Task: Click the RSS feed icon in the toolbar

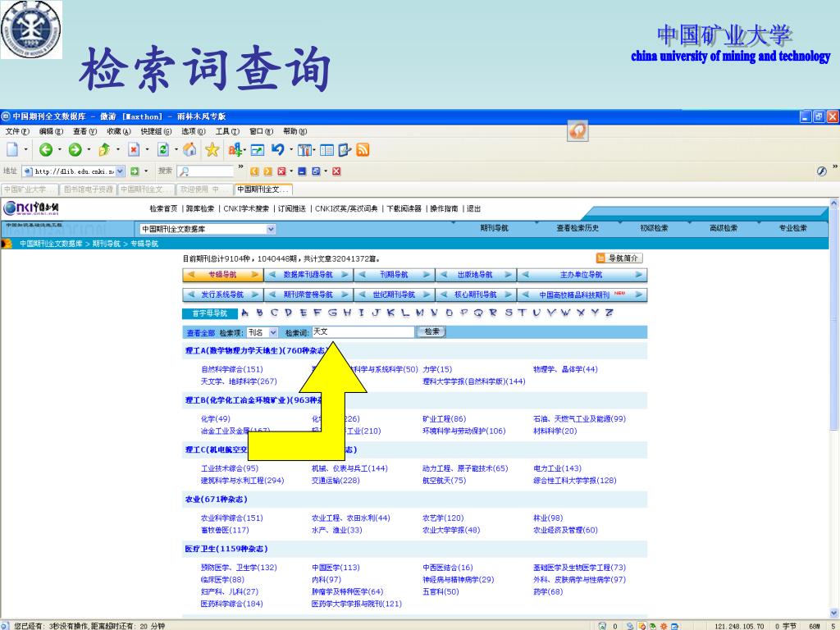Action: click(363, 150)
